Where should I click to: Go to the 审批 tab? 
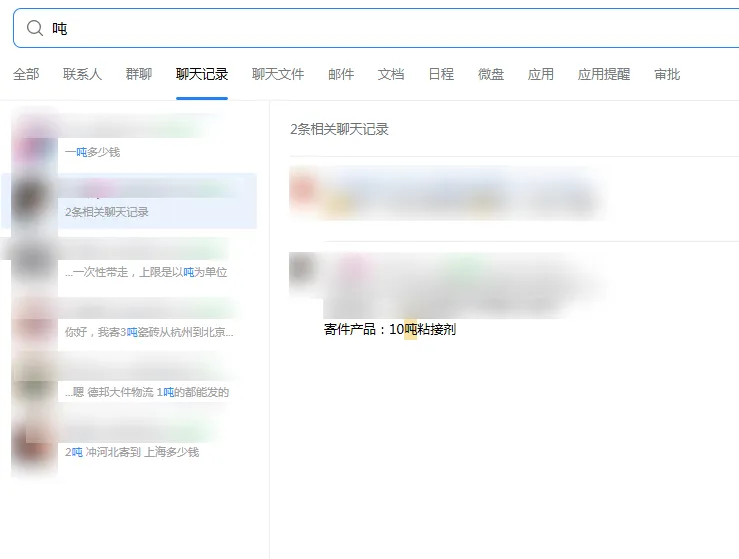coord(667,74)
